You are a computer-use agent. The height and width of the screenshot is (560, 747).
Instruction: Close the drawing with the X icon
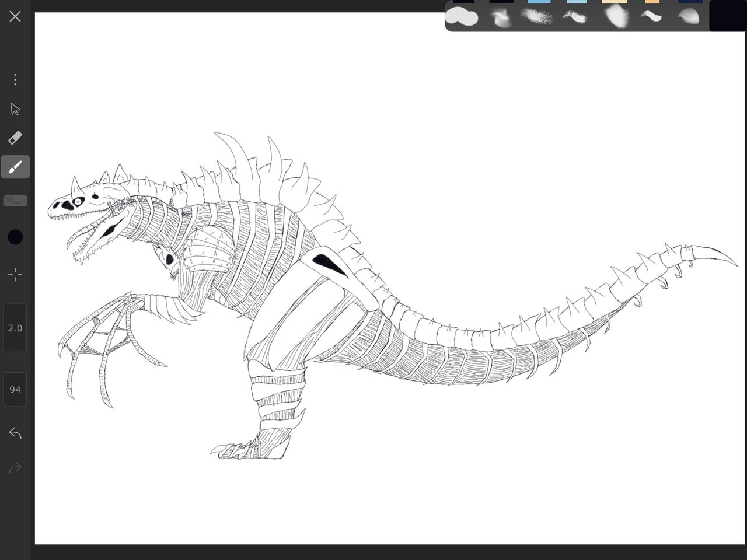(15, 16)
